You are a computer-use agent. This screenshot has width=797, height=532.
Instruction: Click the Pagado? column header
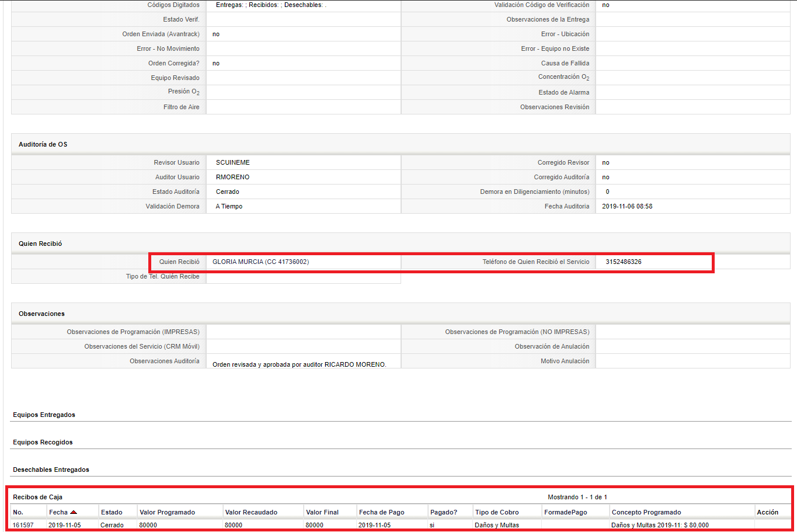coord(444,512)
